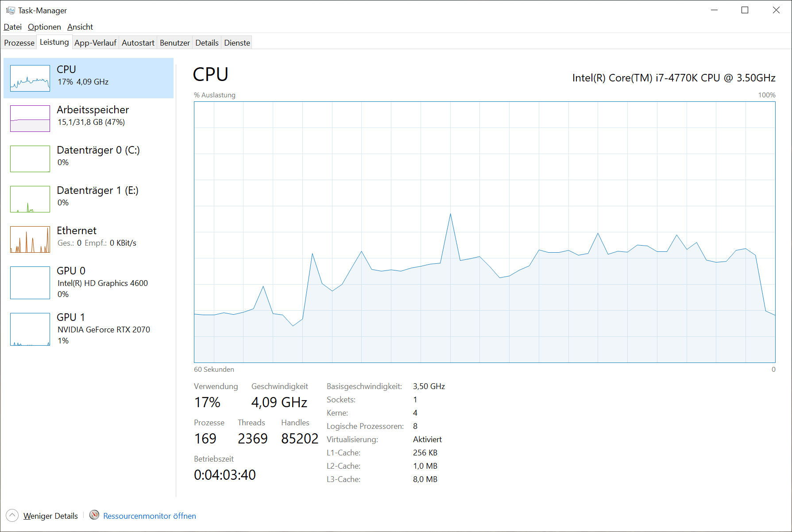Select the Ethernet graph thumbnail

pos(30,239)
